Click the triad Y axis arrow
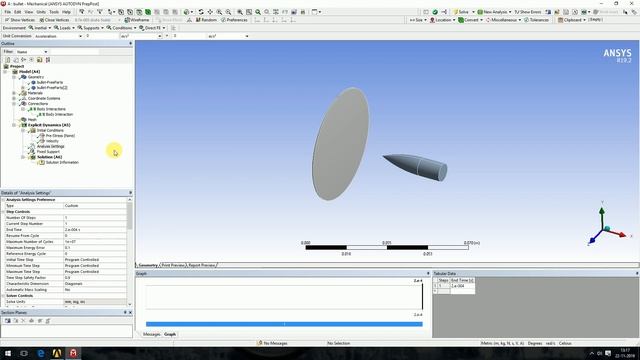640x360 pixels. [x=602, y=212]
